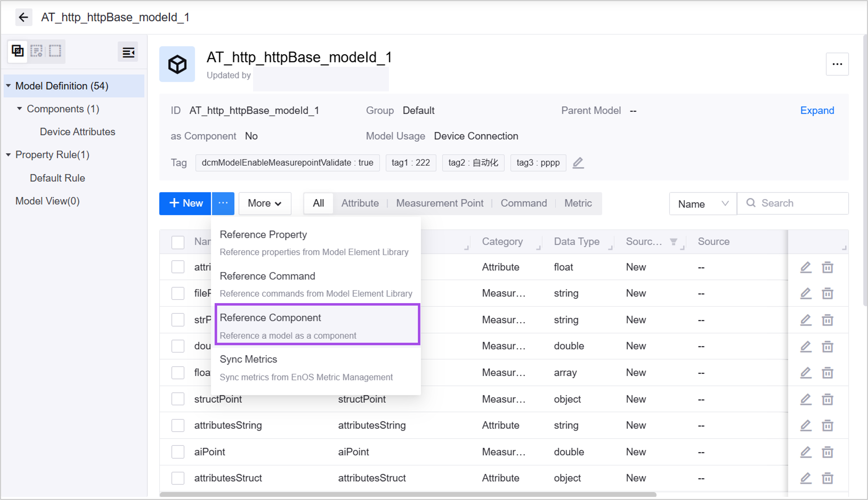Delete the structPoint row with trash icon
The width and height of the screenshot is (868, 500).
click(827, 399)
